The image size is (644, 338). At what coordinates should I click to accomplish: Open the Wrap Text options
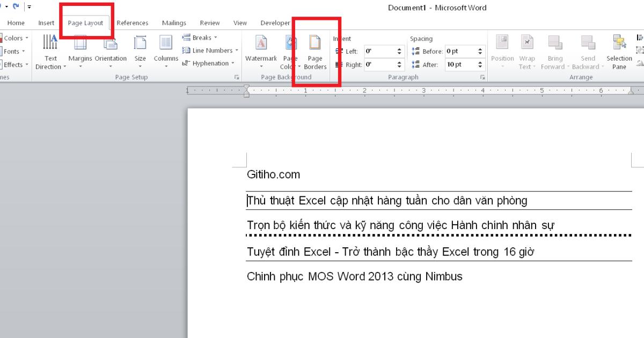(x=527, y=52)
